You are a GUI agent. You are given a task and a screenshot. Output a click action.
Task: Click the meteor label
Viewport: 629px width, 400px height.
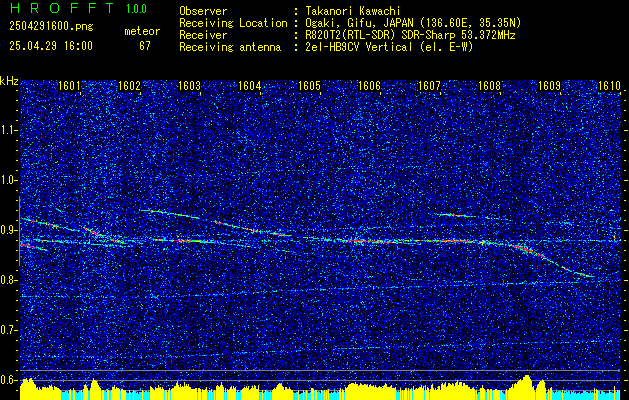click(142, 31)
